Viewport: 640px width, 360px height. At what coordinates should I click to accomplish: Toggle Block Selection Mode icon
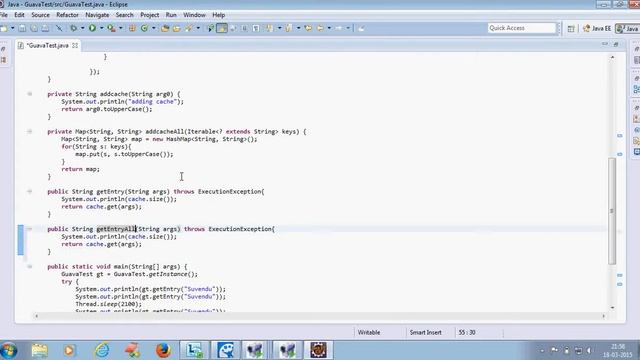[244, 28]
